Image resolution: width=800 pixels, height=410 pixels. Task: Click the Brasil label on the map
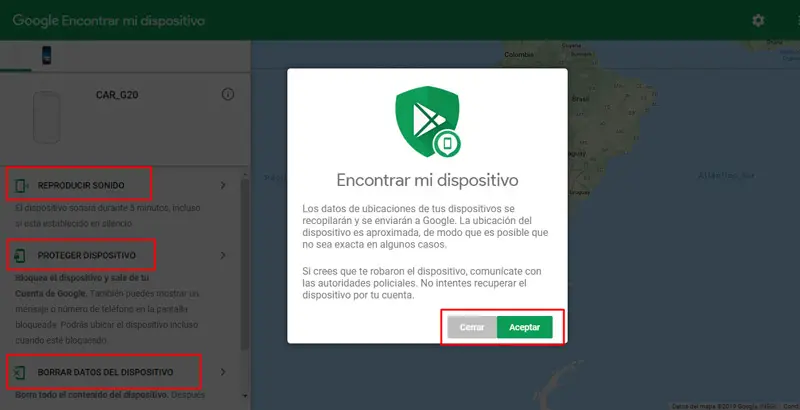(580, 99)
